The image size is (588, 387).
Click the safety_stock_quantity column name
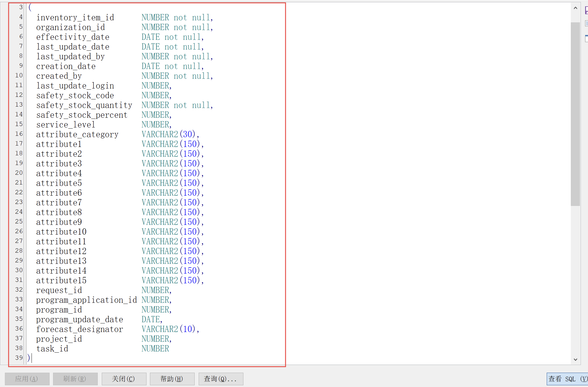pos(84,105)
